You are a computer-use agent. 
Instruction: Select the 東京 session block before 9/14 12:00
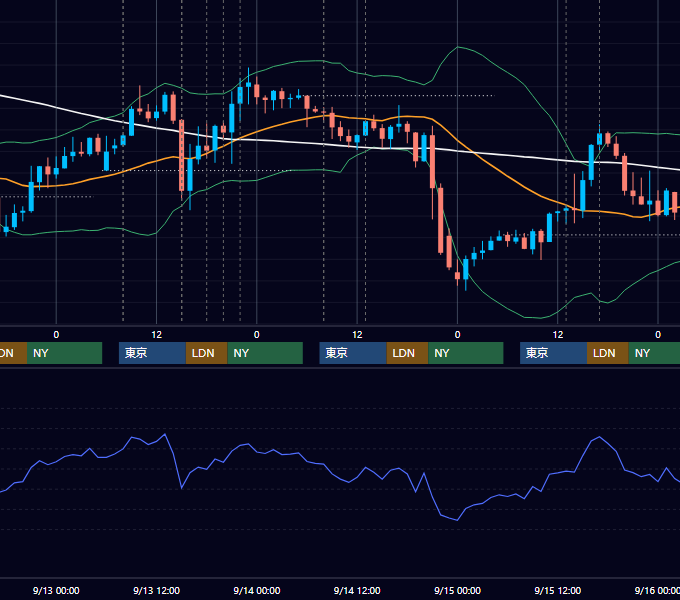(x=353, y=353)
